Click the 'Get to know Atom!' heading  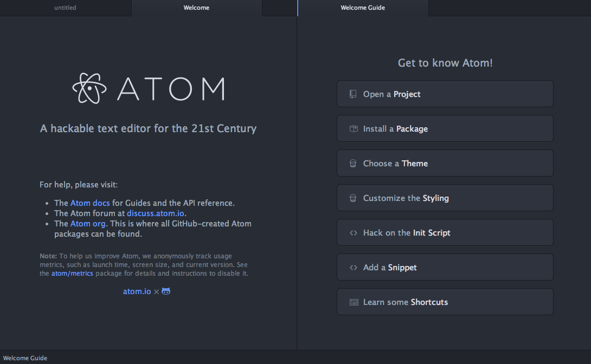pos(445,63)
